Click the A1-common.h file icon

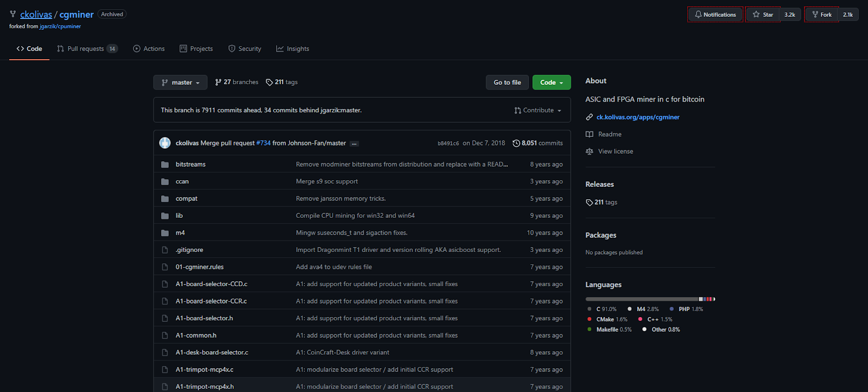[x=165, y=336]
